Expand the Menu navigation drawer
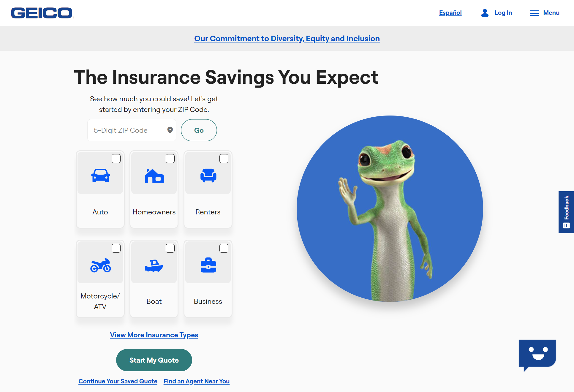 click(544, 13)
